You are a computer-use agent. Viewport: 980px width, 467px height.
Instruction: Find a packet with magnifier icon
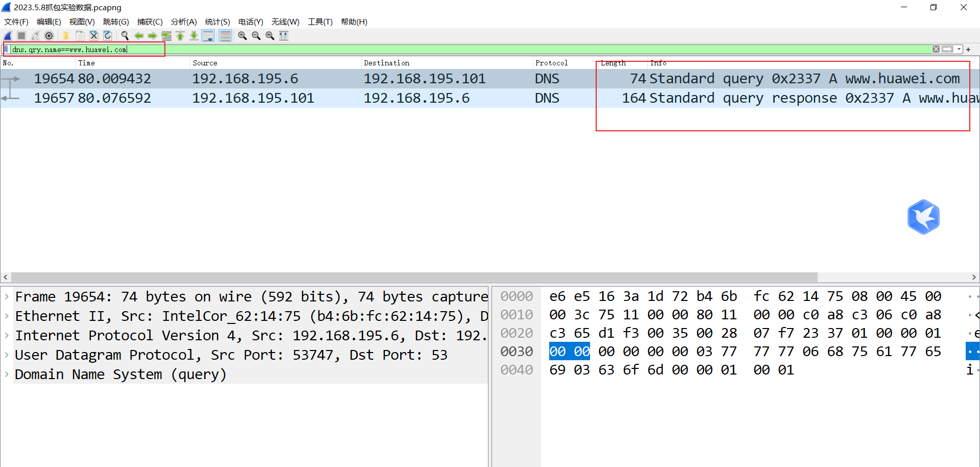click(125, 36)
